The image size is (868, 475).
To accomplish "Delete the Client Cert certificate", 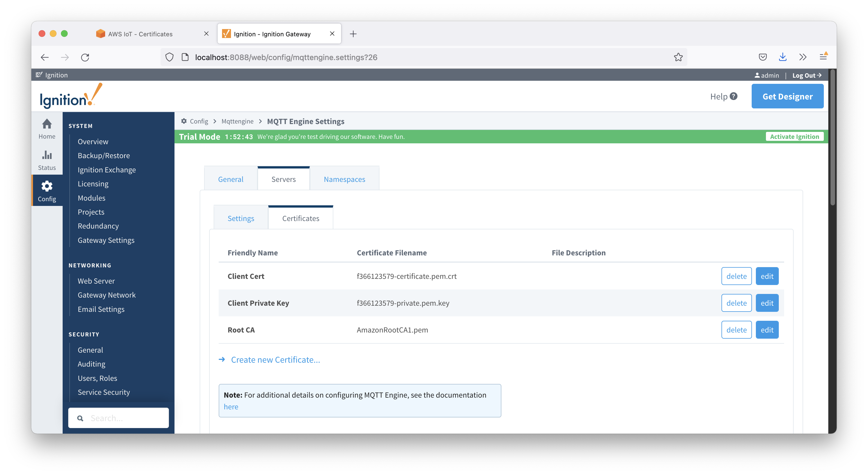I will 736,276.
